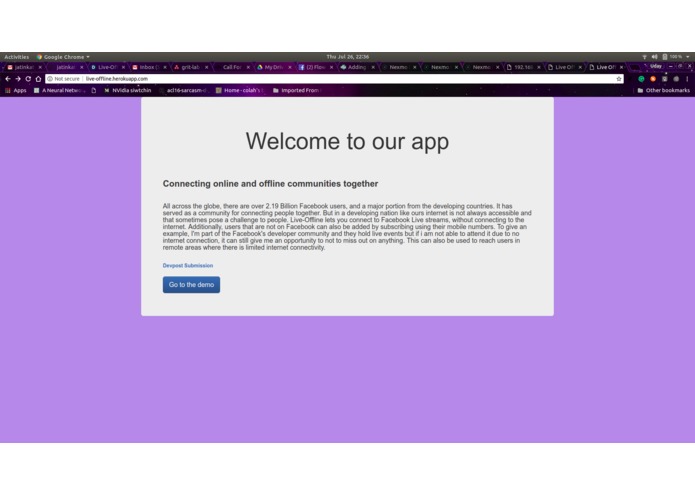Switch to the My Drive tab
695x494 pixels.
[x=271, y=67]
